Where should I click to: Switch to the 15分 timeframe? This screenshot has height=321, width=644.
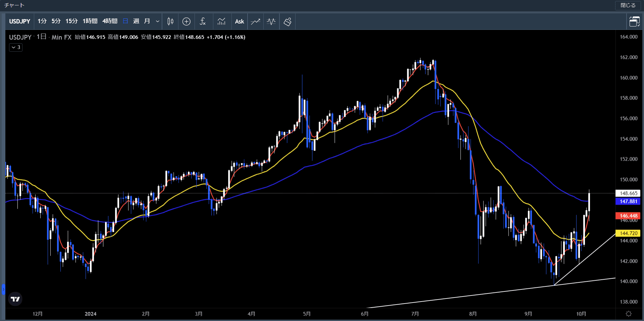point(71,21)
